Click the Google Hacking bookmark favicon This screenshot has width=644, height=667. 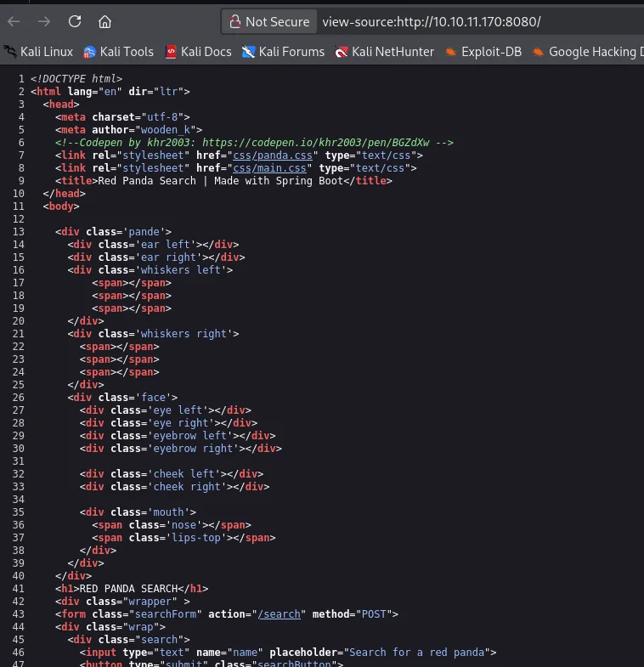538,52
